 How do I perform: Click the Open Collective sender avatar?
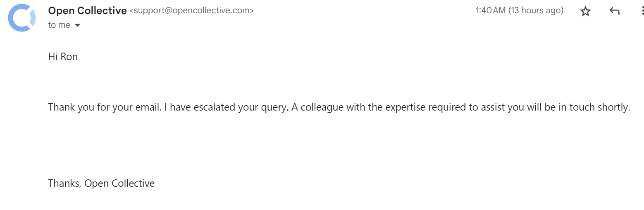tap(21, 18)
